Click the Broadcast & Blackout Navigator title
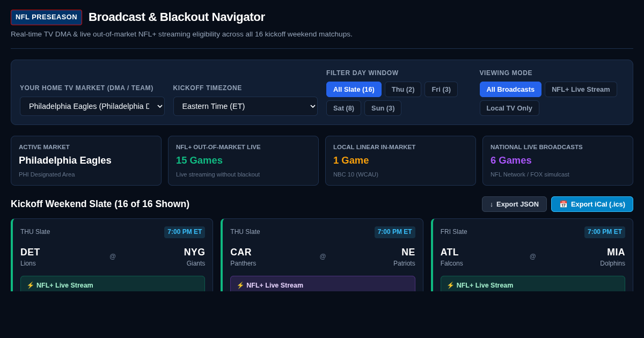The image size is (644, 338). point(177,17)
